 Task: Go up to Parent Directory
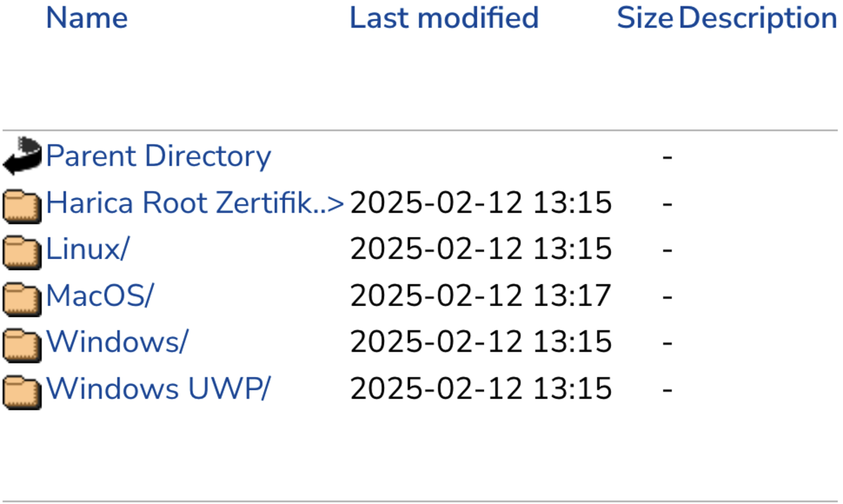tap(159, 156)
